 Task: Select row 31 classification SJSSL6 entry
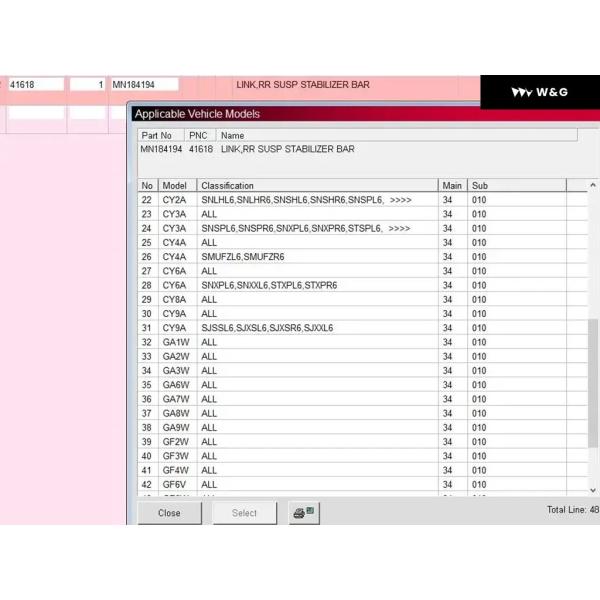[x=267, y=328]
